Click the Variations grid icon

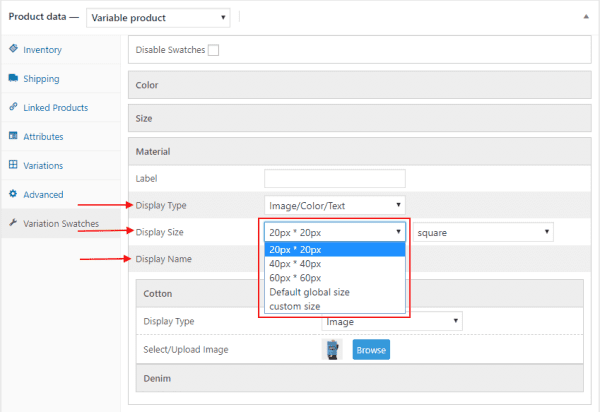13,164
